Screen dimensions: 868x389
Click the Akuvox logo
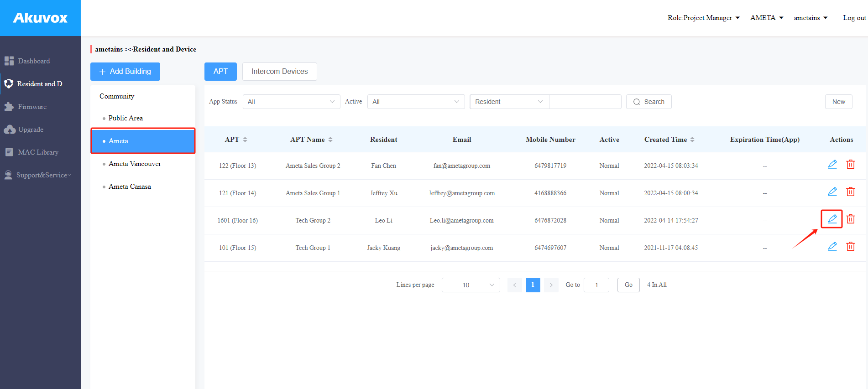click(x=40, y=18)
